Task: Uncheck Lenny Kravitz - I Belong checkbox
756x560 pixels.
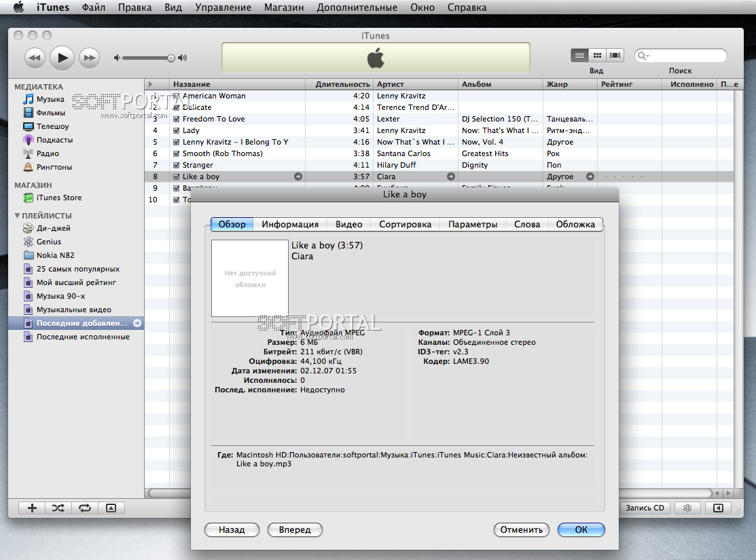Action: 177,142
